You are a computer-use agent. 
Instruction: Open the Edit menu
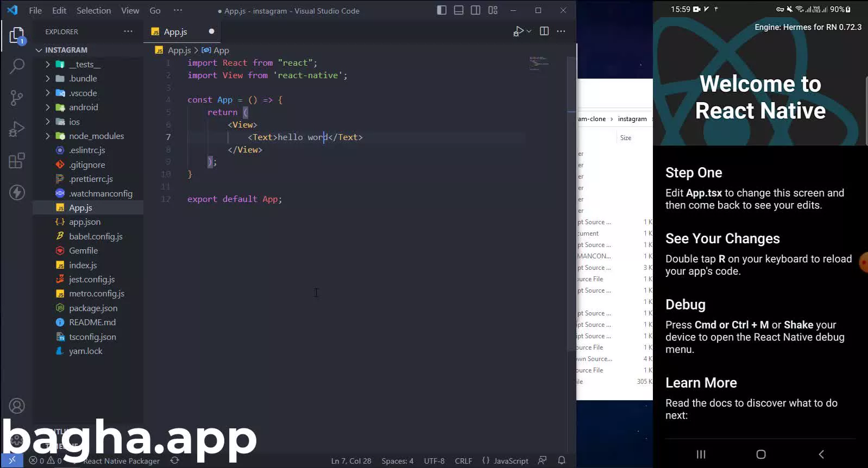[59, 10]
